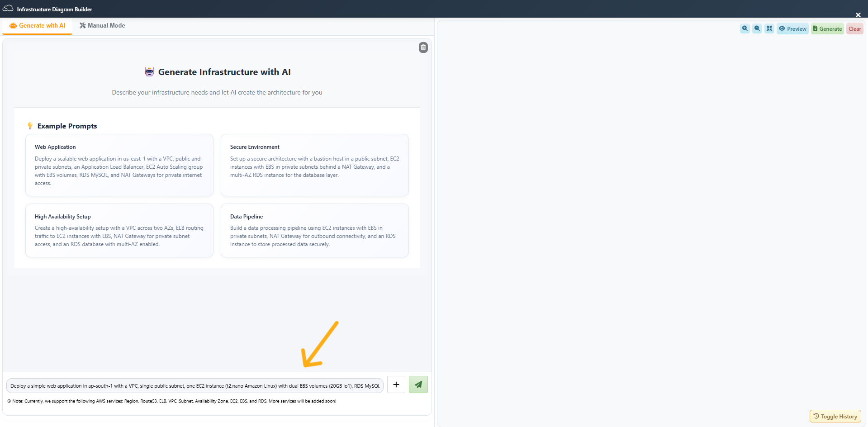Toggle History panel button
Image resolution: width=868 pixels, height=427 pixels.
(x=835, y=416)
